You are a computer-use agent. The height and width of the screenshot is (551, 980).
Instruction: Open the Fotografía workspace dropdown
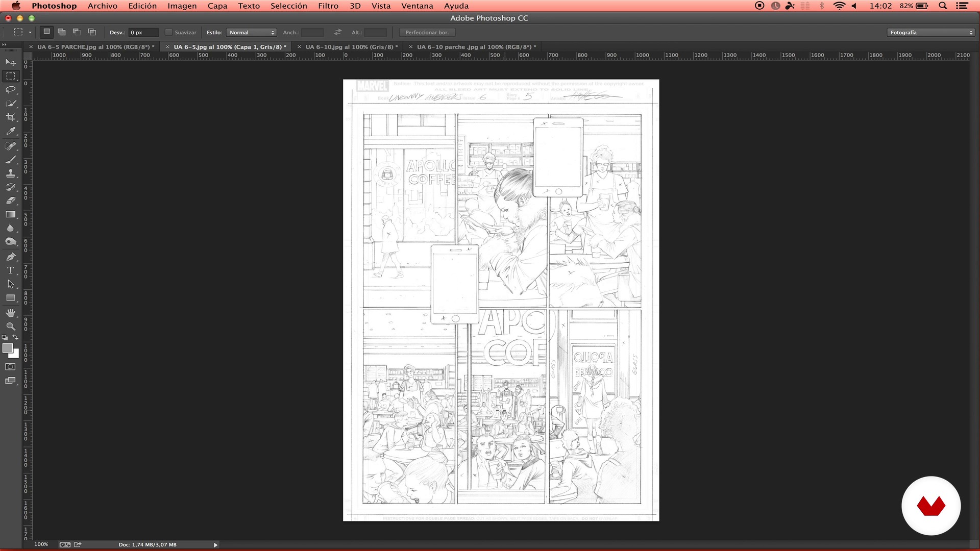[x=931, y=32]
